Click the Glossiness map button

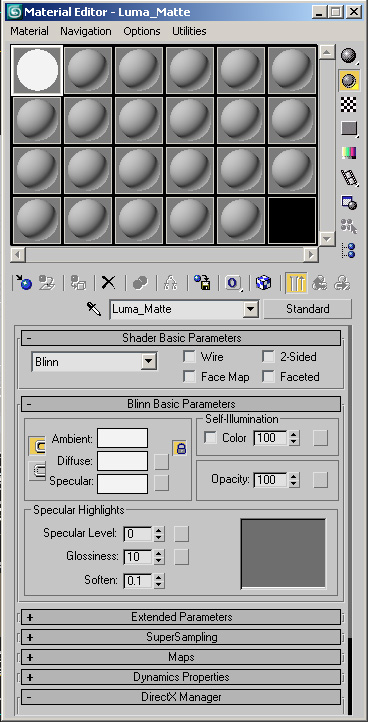(181, 556)
